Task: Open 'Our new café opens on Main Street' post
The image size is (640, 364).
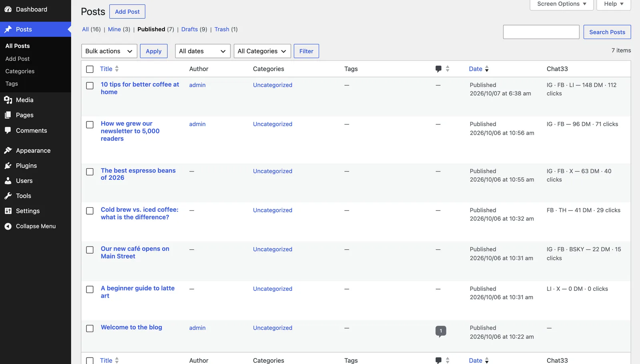Action: pyautogui.click(x=135, y=253)
